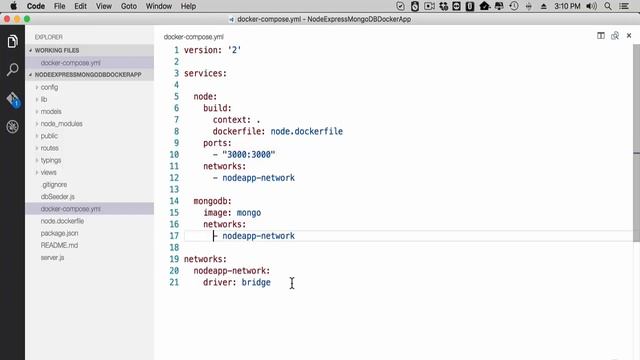Open README.md in the explorer
This screenshot has height=360, width=640.
(x=90, y=245)
